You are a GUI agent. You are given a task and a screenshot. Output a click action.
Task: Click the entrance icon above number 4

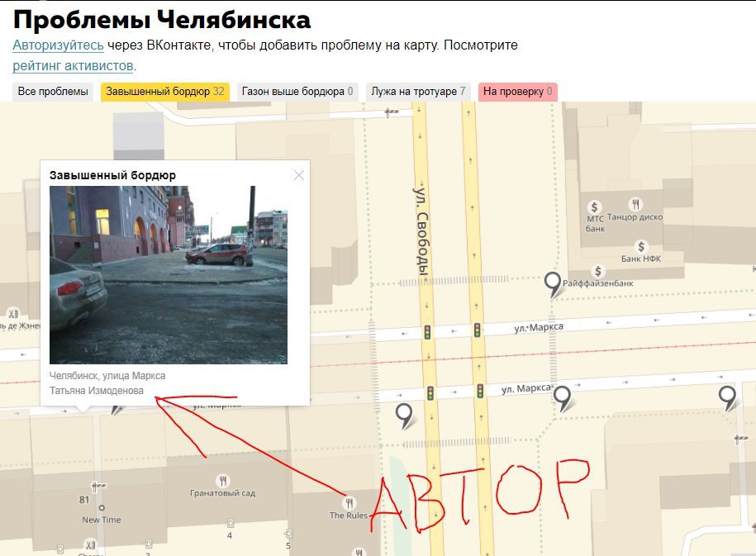pos(231,524)
